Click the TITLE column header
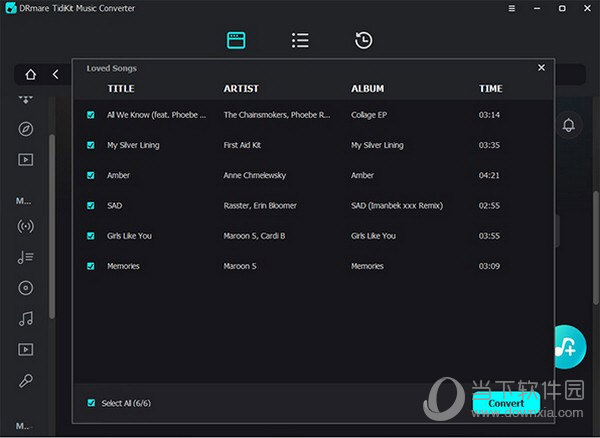600x438 pixels. pyautogui.click(x=121, y=89)
